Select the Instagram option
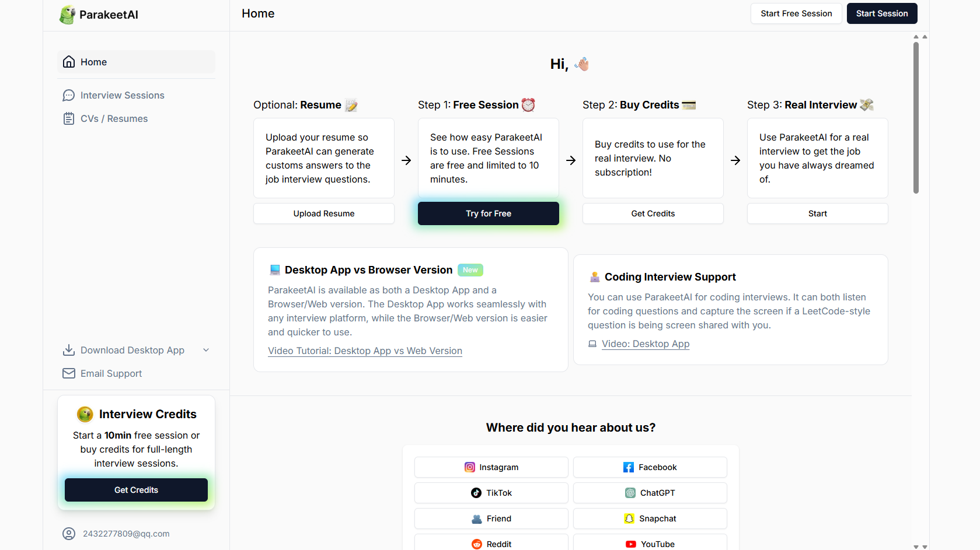 [491, 467]
